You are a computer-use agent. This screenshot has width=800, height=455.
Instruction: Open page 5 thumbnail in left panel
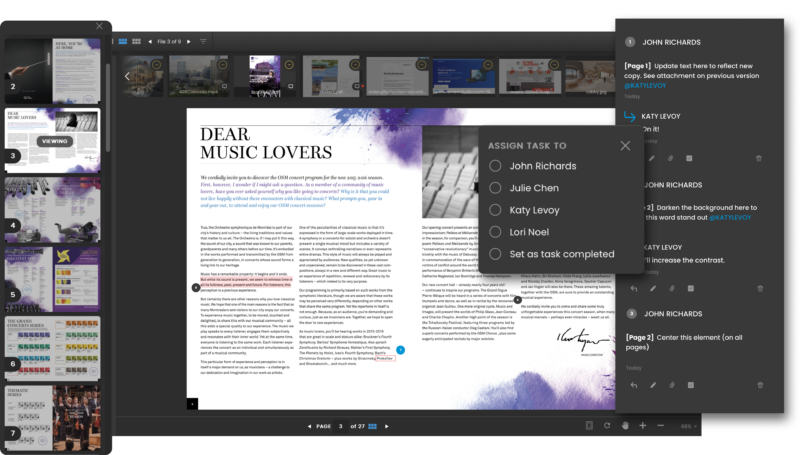53,279
